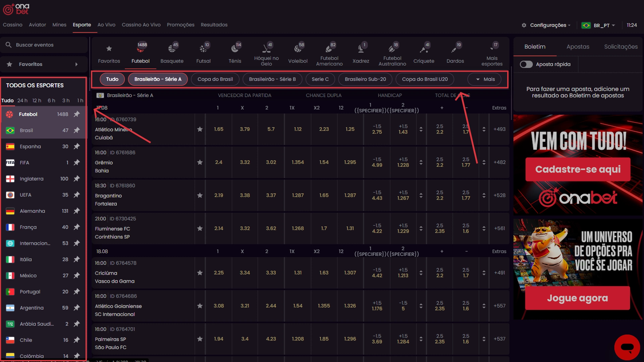Go to Ao Vivo section
Screen dimensions: 644x362
pos(106,25)
